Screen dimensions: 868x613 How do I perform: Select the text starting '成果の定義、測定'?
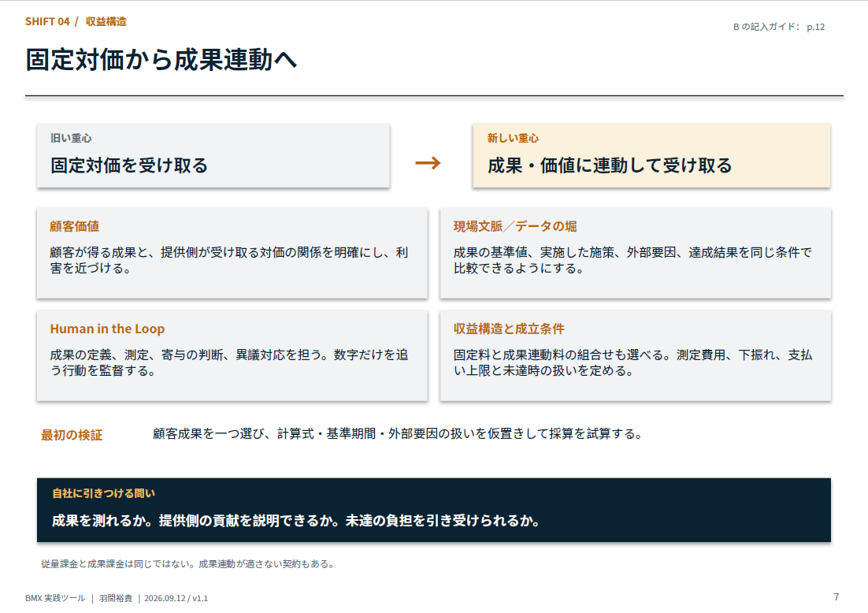point(228,362)
